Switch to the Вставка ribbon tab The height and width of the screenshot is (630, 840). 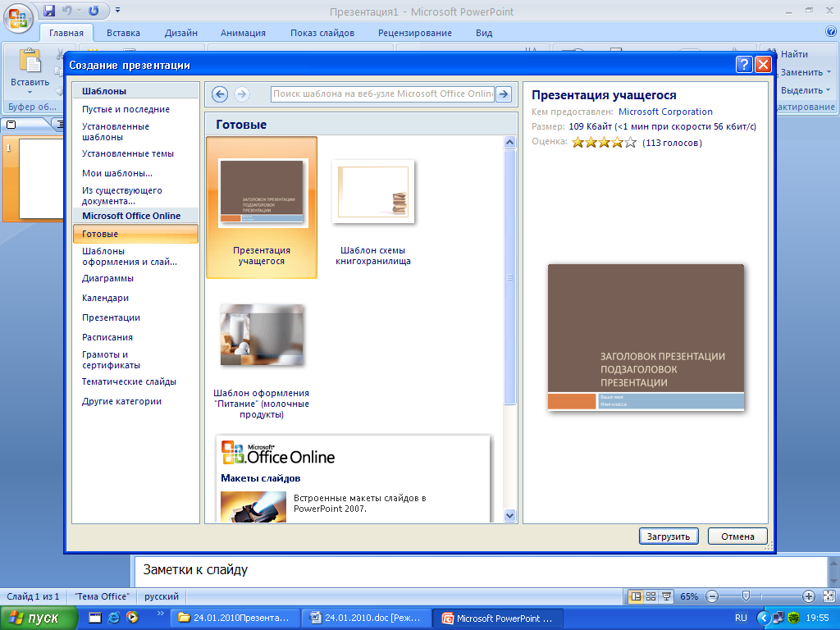coord(123,33)
